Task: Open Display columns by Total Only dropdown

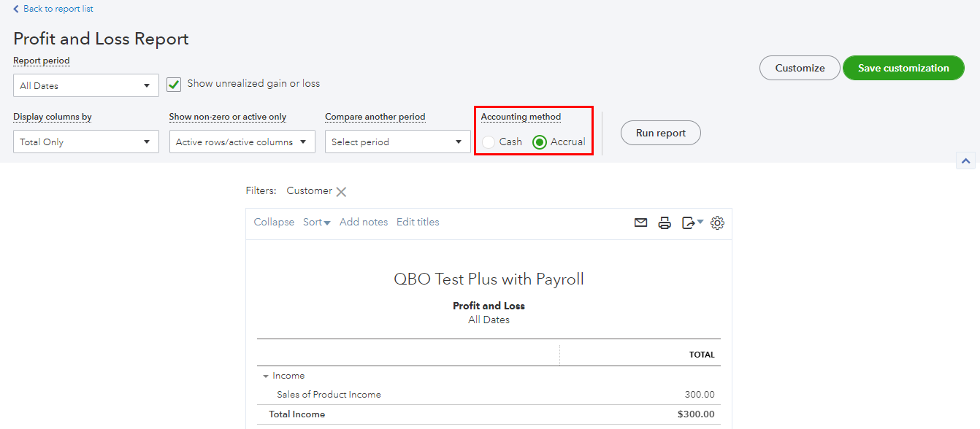Action: [86, 142]
